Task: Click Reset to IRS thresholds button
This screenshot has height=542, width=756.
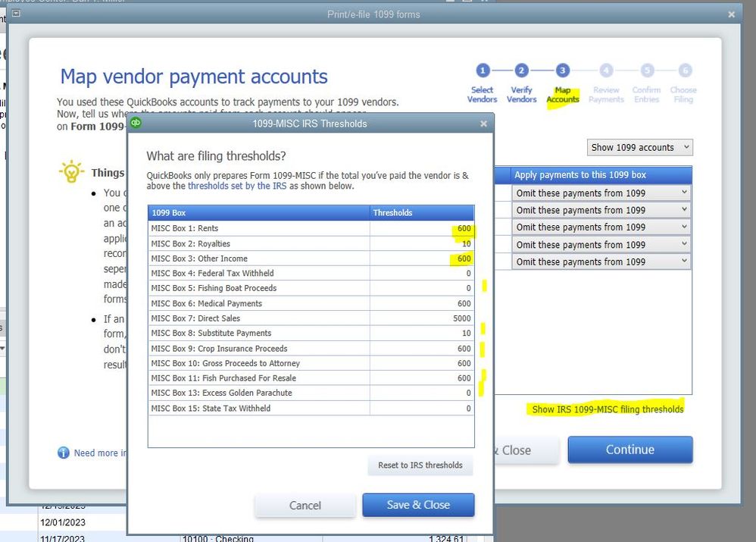Action: [x=420, y=465]
